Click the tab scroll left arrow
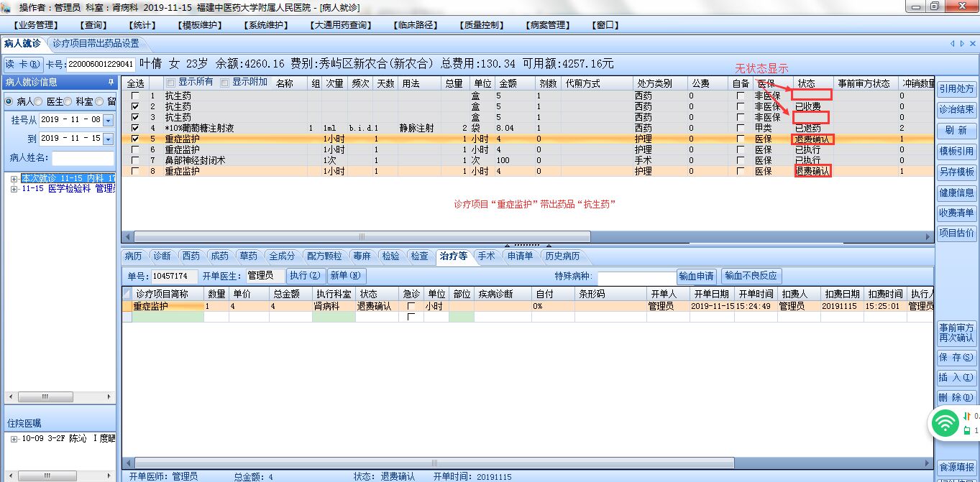This screenshot has width=980, height=482. pos(953,44)
